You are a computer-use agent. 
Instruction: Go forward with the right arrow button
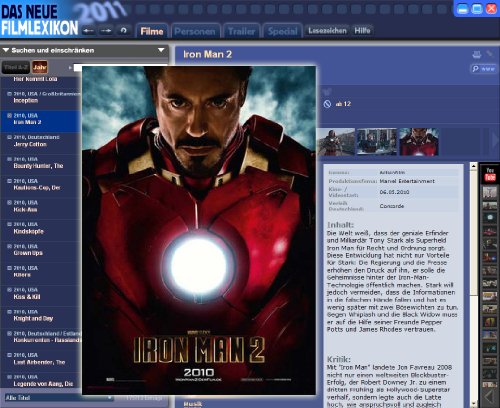[x=106, y=31]
